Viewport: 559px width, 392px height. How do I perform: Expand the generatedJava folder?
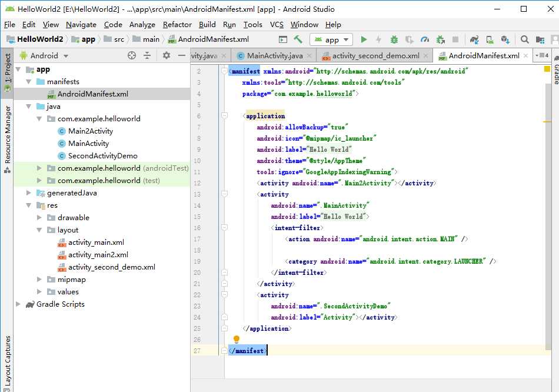point(28,193)
